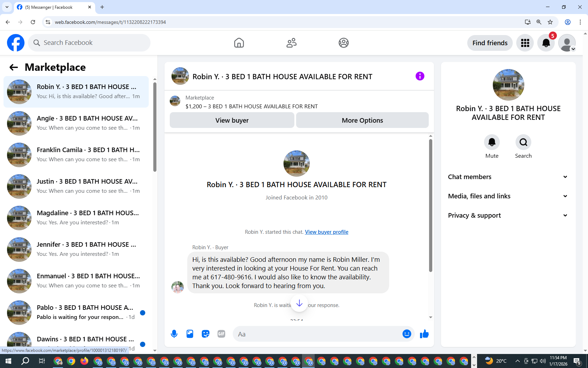Open Angïe conversation in list
588x368 pixels.
[76, 123]
